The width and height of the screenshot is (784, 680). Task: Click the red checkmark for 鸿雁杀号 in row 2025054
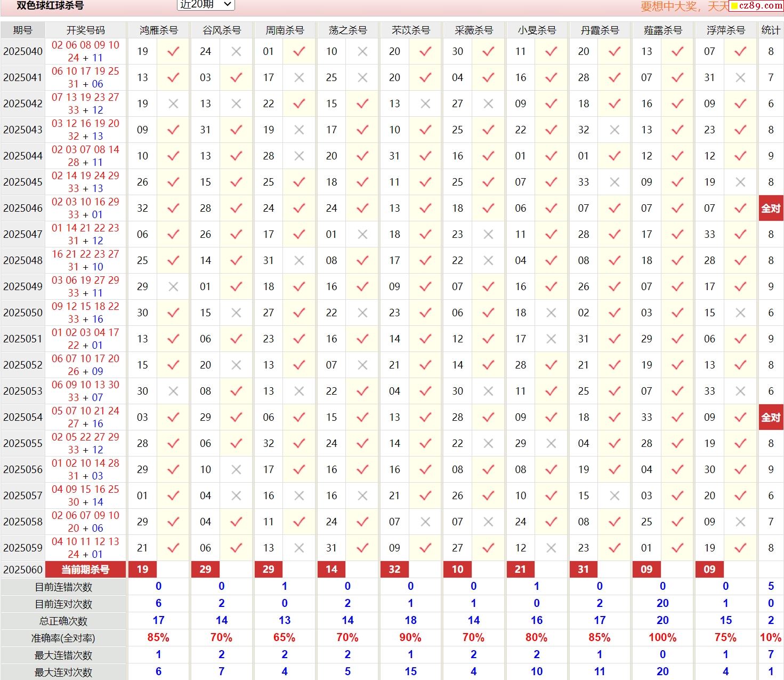173,418
